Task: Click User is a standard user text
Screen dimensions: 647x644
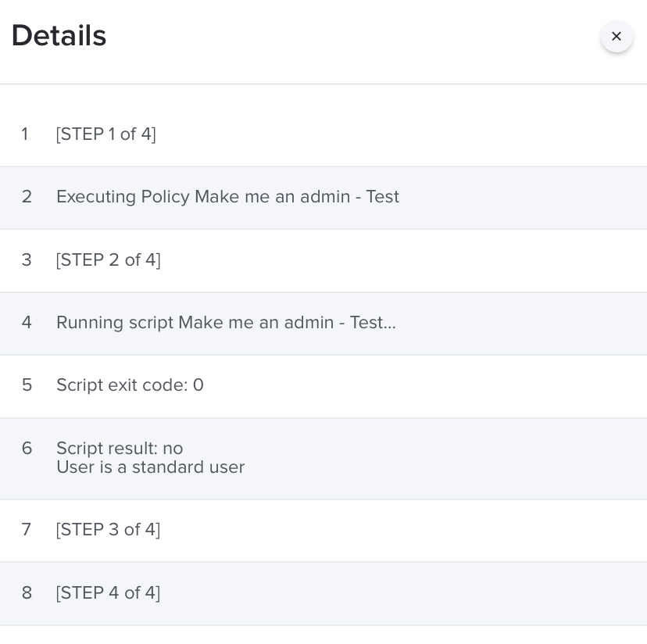Action: point(151,467)
